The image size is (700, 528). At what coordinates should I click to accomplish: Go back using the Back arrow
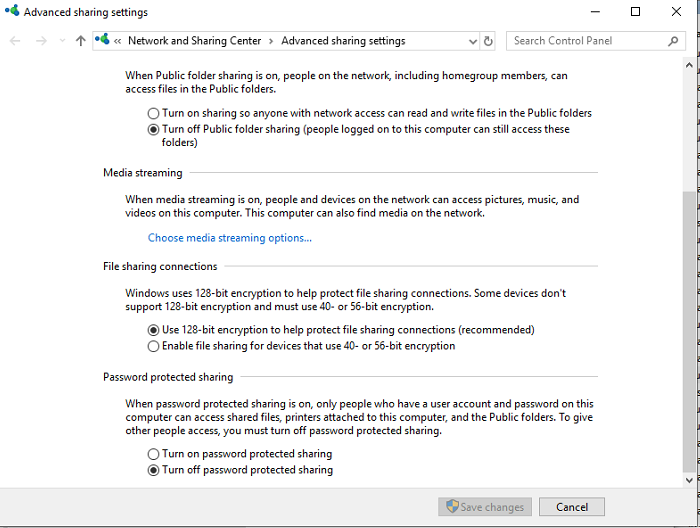point(15,41)
